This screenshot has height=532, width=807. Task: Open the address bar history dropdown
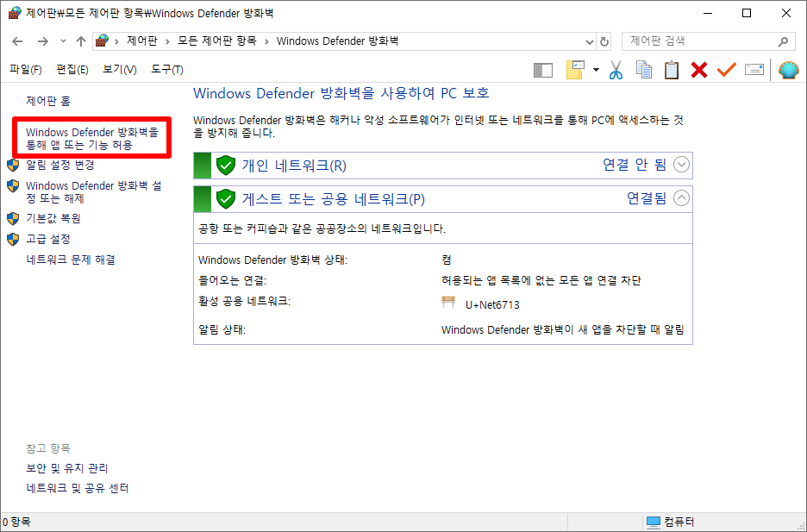(x=590, y=41)
